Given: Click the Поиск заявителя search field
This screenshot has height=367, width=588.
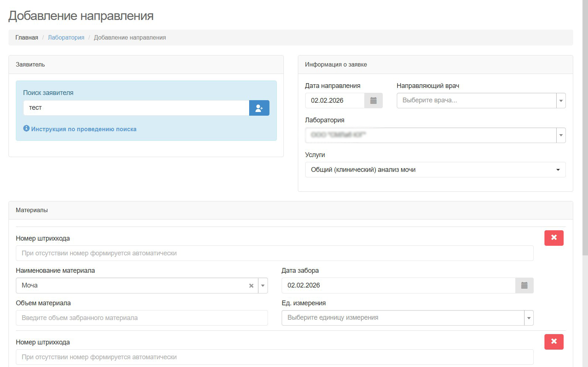Looking at the screenshot, I should coord(136,108).
